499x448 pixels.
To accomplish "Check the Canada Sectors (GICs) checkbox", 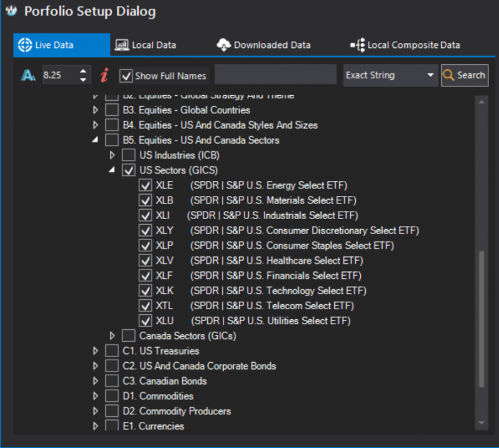I will point(129,335).
